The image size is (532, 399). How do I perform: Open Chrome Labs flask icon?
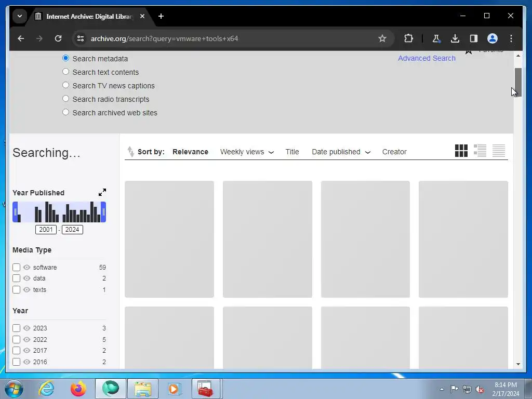(x=436, y=38)
